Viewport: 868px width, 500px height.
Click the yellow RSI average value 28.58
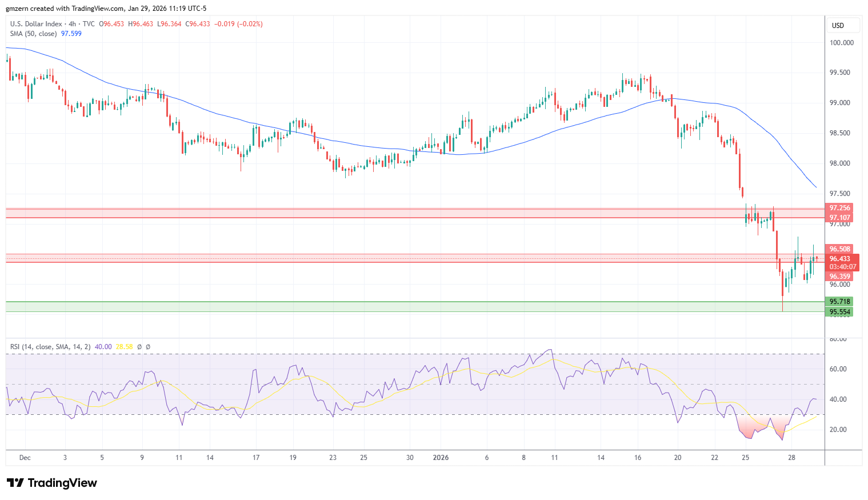pyautogui.click(x=124, y=347)
